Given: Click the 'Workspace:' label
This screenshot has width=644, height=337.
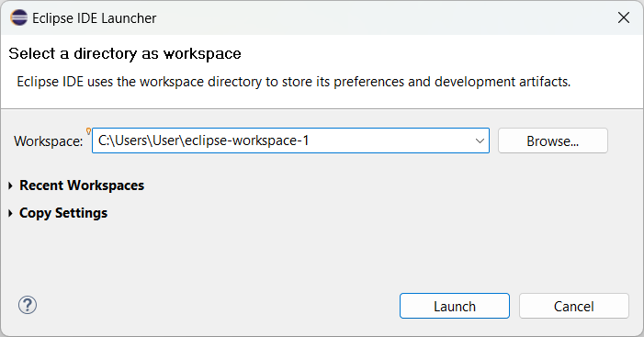Looking at the screenshot, I should tap(49, 141).
